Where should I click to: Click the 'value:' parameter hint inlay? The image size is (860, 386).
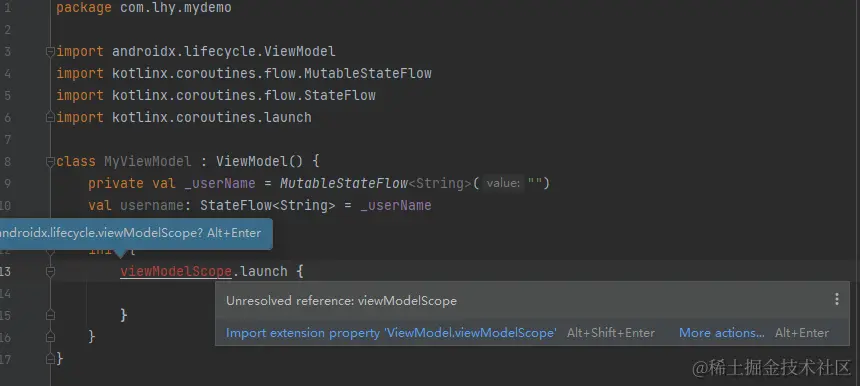(x=503, y=184)
